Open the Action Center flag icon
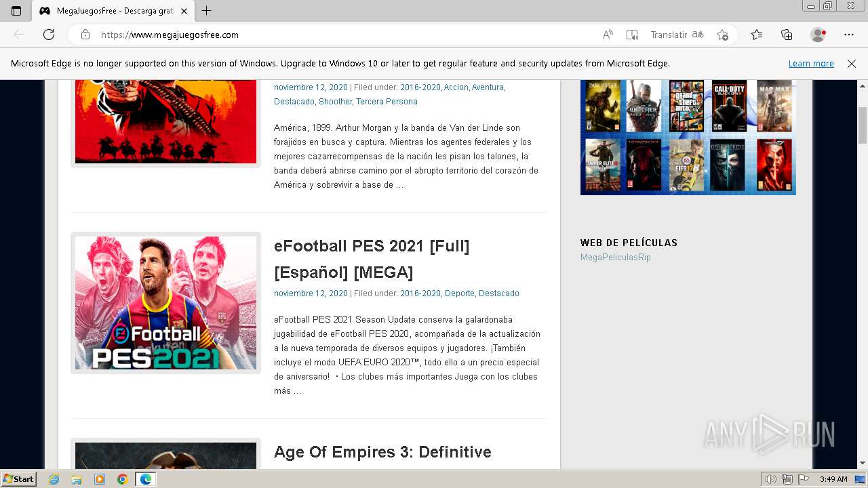This screenshot has height=488, width=868. (x=804, y=479)
